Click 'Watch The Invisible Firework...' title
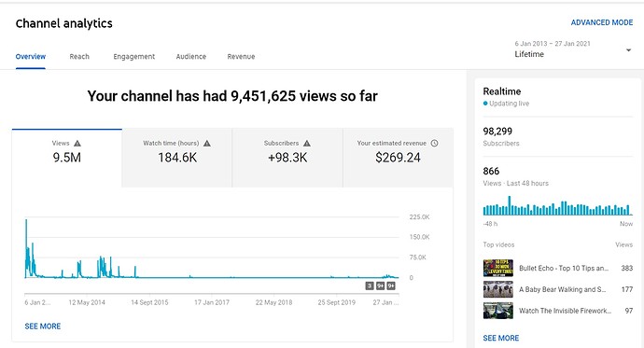This screenshot has width=644, height=348. point(566,311)
